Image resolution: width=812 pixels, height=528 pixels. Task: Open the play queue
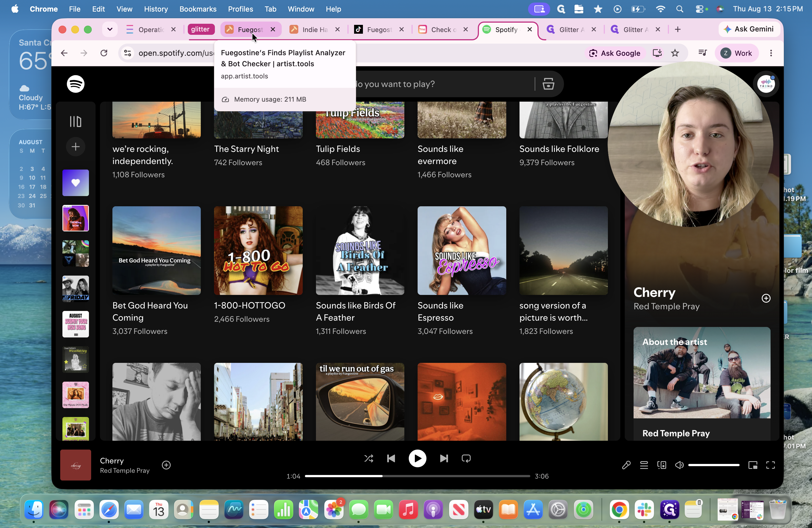click(644, 465)
